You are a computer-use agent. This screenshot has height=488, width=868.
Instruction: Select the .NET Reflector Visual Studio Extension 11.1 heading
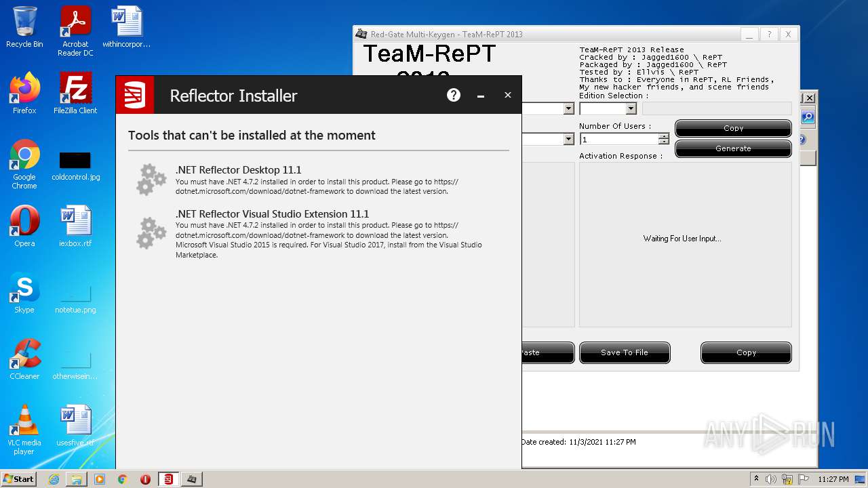click(272, 214)
